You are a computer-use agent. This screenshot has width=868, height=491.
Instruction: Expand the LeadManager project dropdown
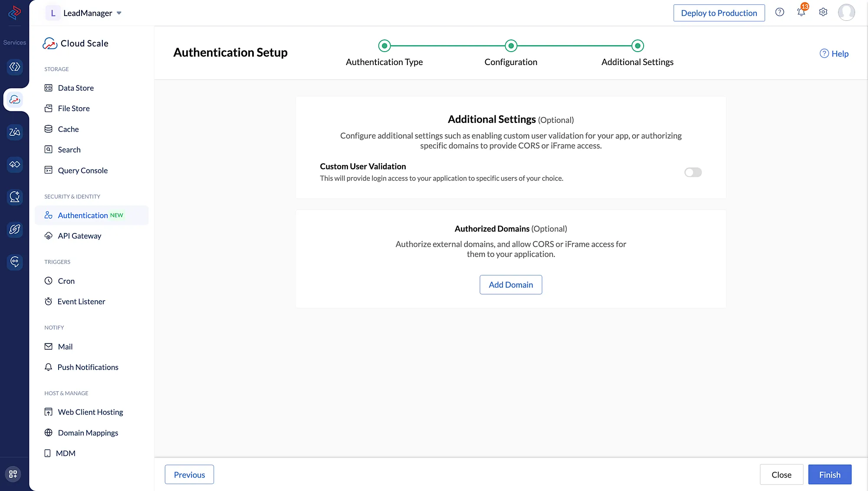click(119, 13)
